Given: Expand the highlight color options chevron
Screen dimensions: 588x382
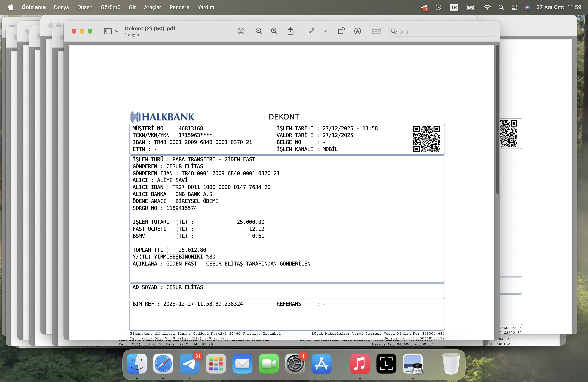Looking at the screenshot, I should [325, 31].
